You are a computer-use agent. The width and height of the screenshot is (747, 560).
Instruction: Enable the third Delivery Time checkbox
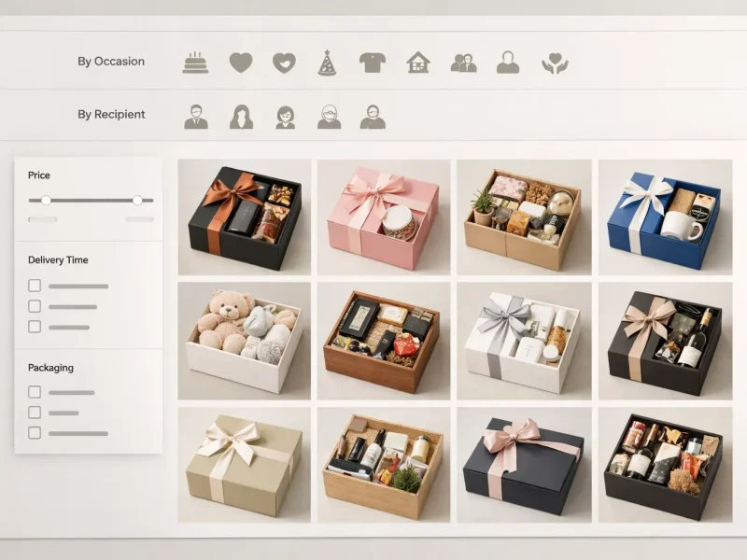[35, 326]
